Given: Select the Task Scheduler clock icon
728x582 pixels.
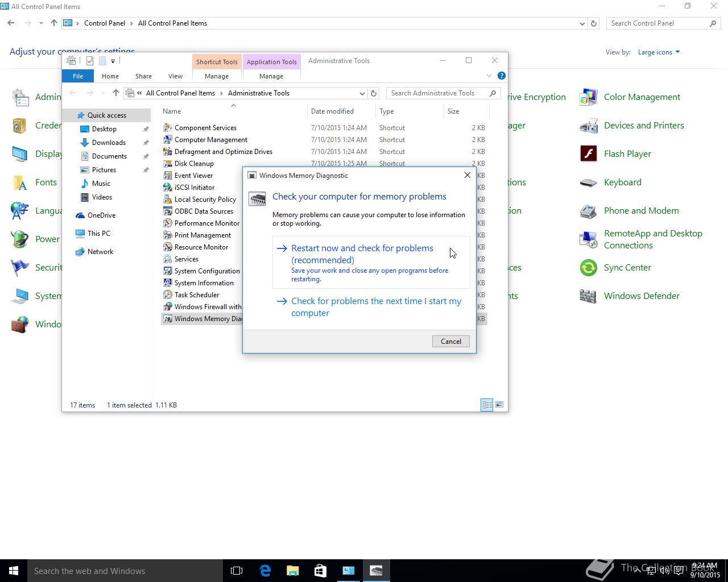Looking at the screenshot, I should click(x=167, y=295).
